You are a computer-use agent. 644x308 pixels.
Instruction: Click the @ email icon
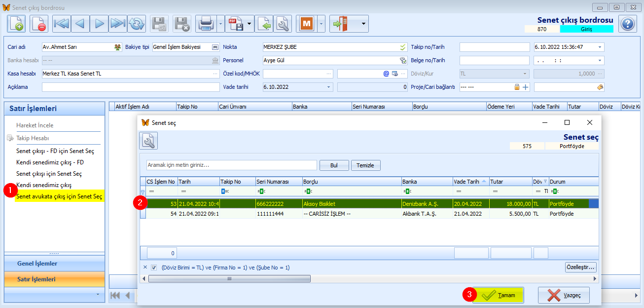tap(387, 74)
